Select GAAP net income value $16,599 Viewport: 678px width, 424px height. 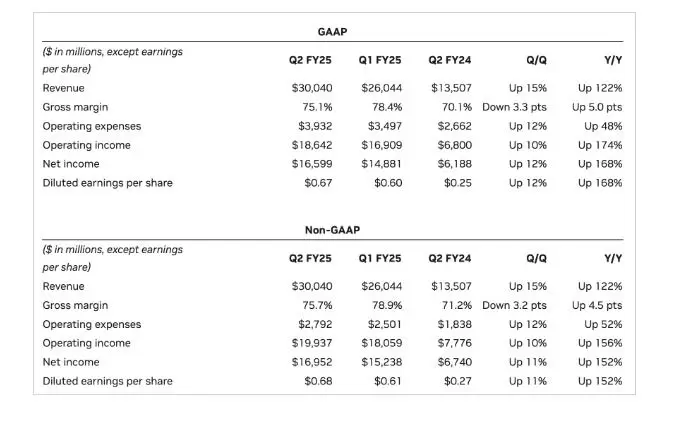click(x=311, y=164)
